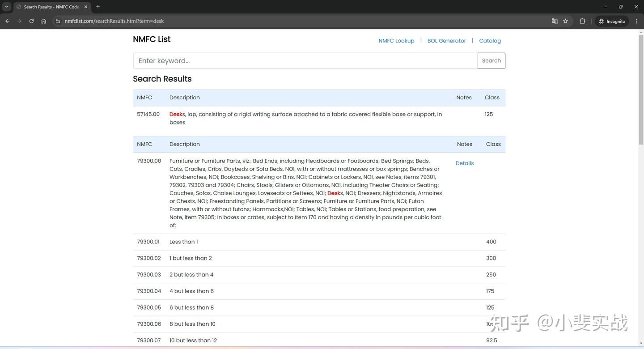This screenshot has height=349, width=644.
Task: Bookmark this page using the star icon
Action: click(566, 21)
